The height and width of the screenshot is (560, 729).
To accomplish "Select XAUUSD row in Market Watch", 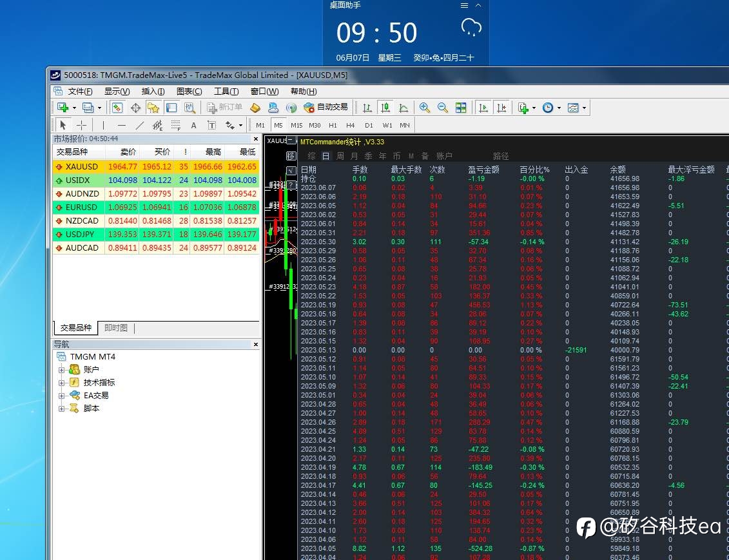I will [x=156, y=166].
